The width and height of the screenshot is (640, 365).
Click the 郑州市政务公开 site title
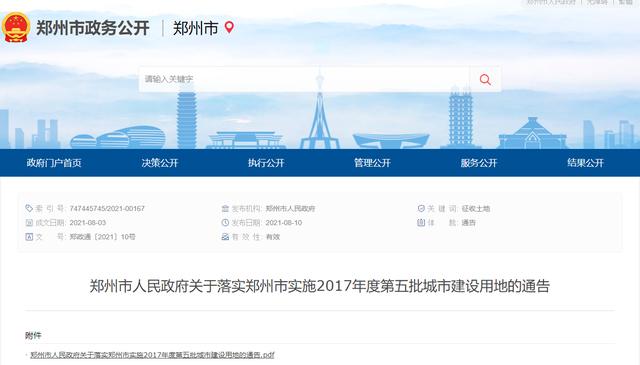coord(93,28)
